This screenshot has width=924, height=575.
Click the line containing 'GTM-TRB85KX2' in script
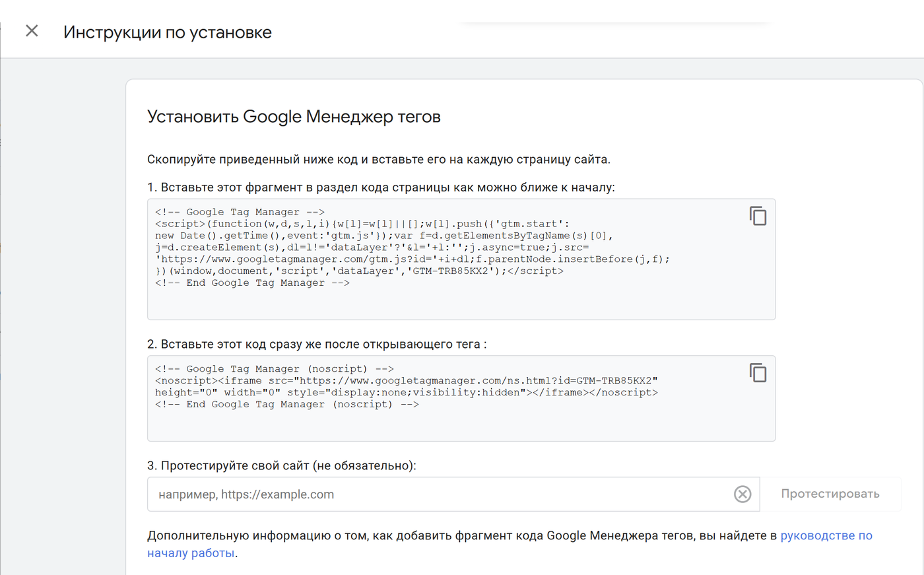tap(360, 271)
